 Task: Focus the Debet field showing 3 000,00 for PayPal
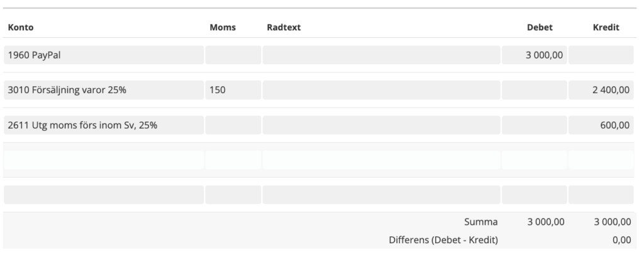tap(534, 55)
